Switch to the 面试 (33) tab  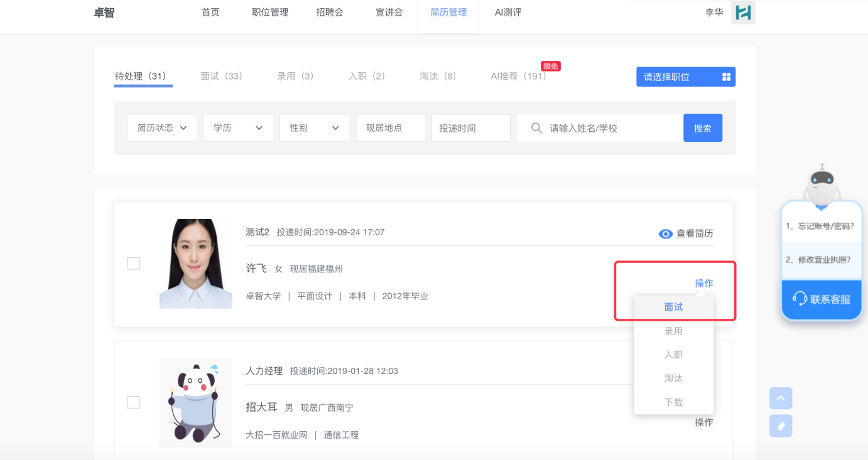tap(221, 76)
